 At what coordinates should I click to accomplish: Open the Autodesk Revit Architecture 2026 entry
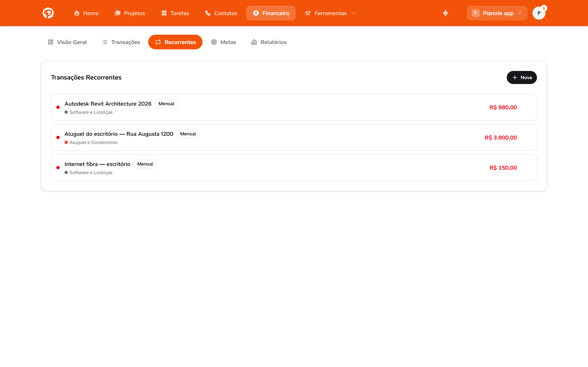(294, 107)
